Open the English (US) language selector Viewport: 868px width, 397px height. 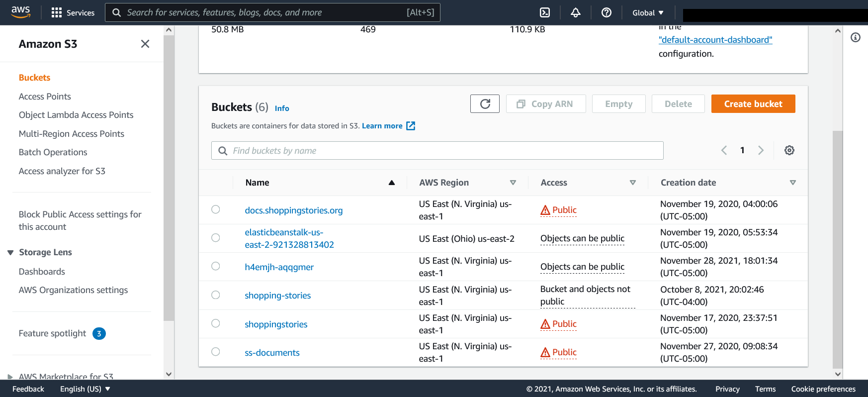(85, 389)
